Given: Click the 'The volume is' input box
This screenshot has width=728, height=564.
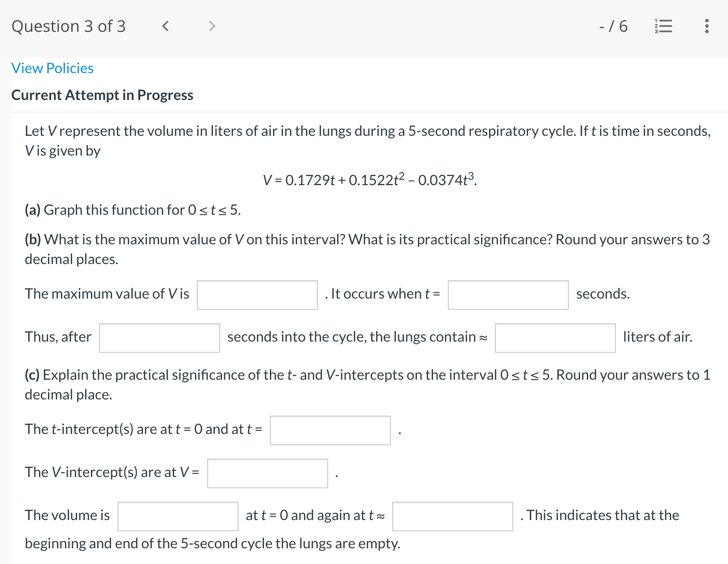Looking at the screenshot, I should pyautogui.click(x=178, y=516).
